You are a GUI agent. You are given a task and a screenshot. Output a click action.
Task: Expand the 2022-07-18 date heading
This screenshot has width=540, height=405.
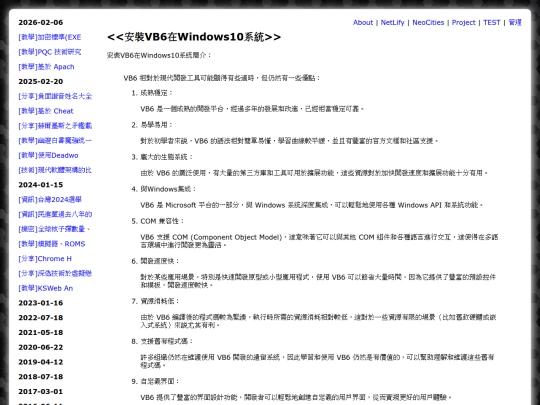41,318
